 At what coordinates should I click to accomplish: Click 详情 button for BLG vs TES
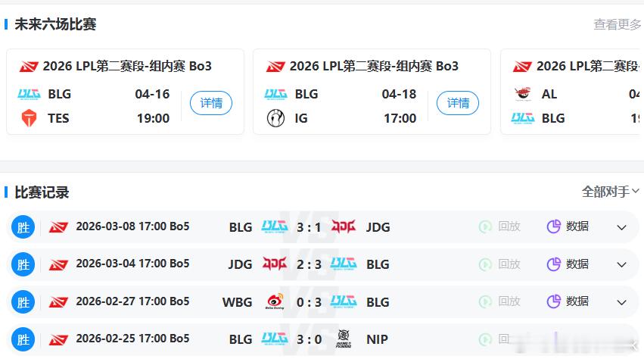click(211, 103)
